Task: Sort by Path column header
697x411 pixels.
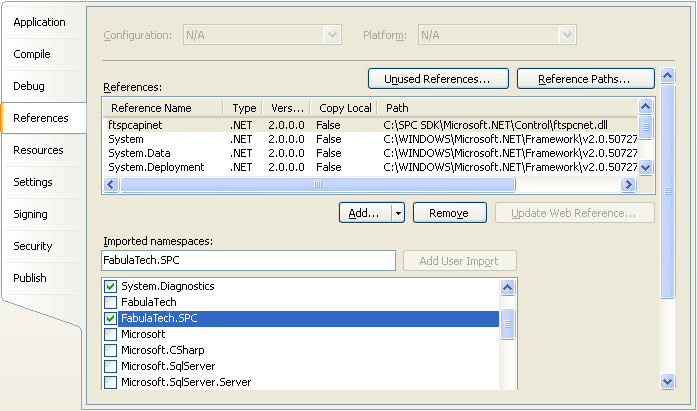Action: 508,108
